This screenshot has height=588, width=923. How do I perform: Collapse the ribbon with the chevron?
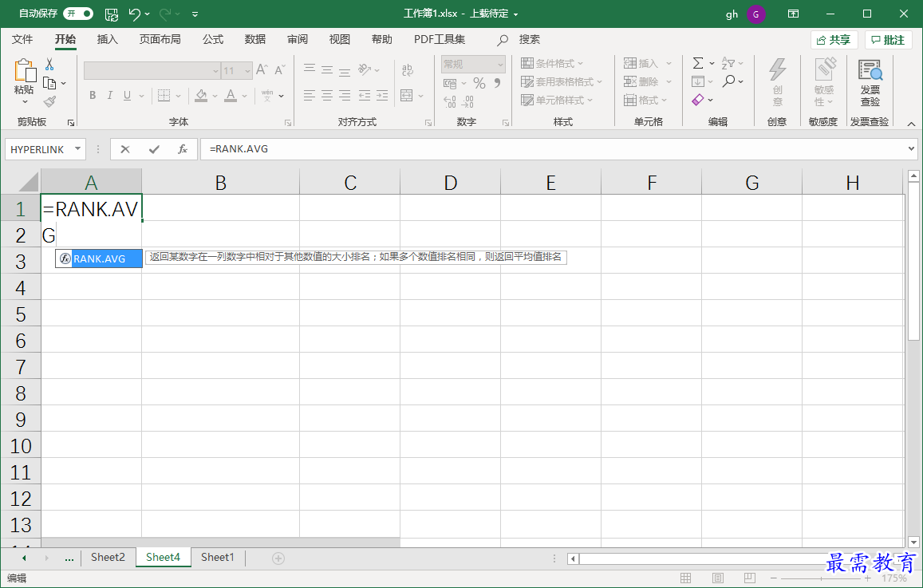point(911,124)
